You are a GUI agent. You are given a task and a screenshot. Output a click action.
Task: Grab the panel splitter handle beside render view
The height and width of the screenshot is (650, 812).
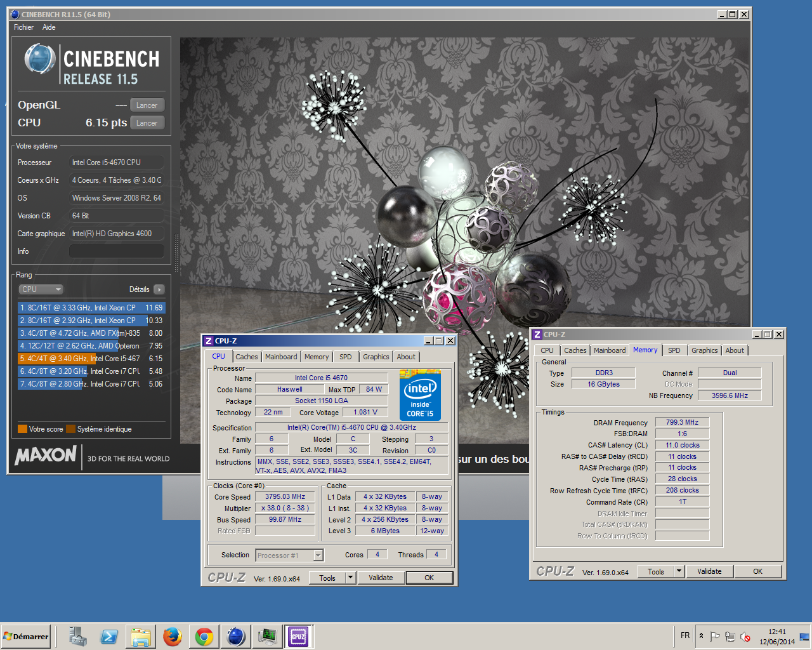click(x=176, y=254)
